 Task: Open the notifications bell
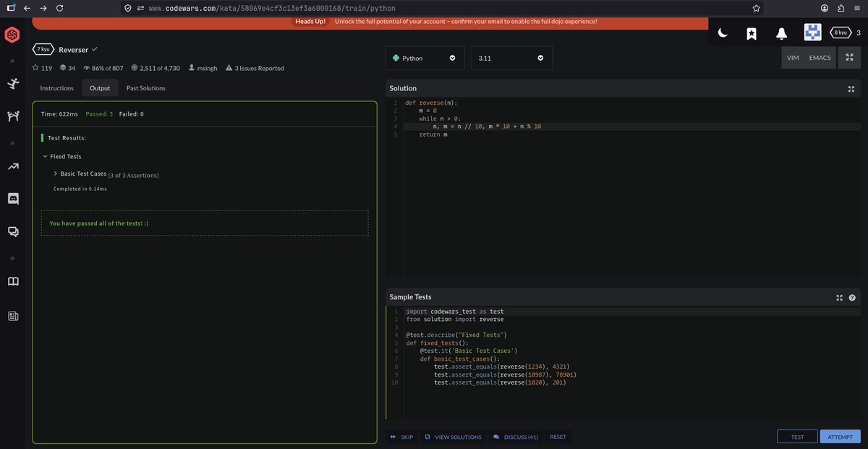click(x=781, y=33)
